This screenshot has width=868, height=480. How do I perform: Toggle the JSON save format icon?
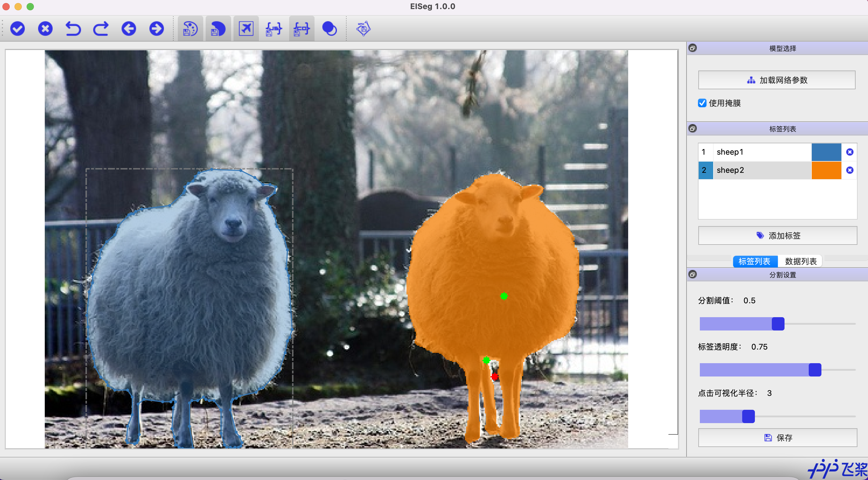[x=274, y=29]
